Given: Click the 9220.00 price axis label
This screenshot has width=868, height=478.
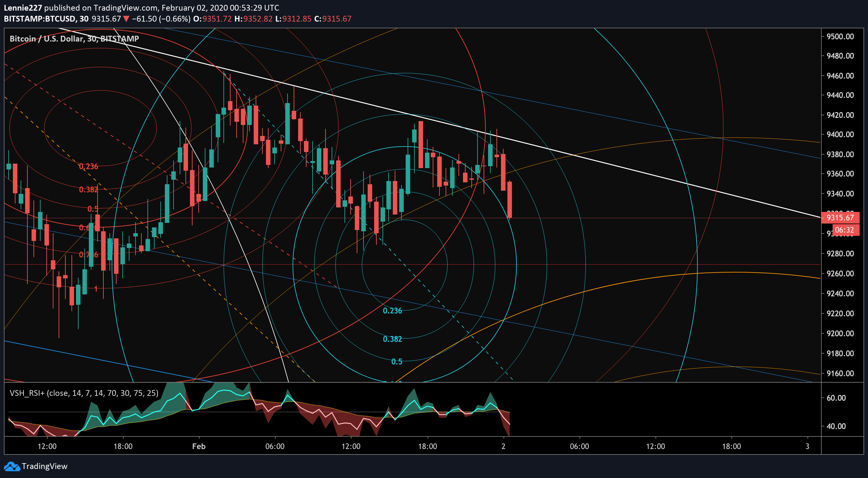Looking at the screenshot, I should 840,313.
